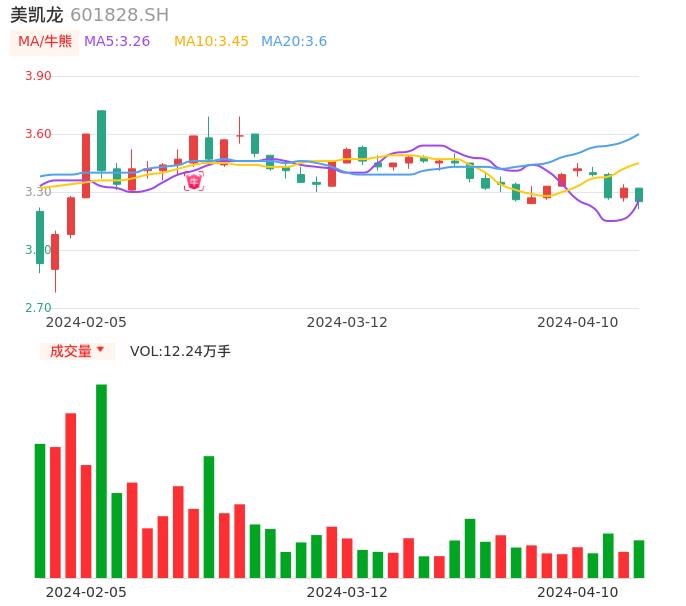The height and width of the screenshot is (606, 686).
Task: Click the 2024-04-10 date label under volume chart
Action: click(x=578, y=592)
